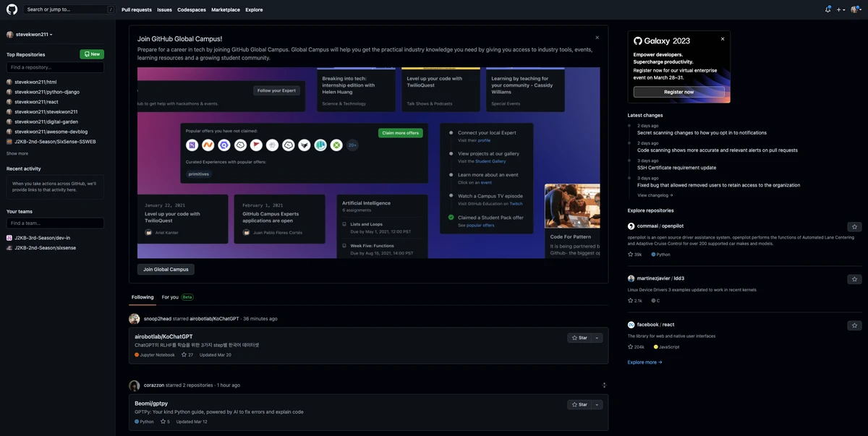This screenshot has width=868, height=436.
Task: Open the corazzon feed item options menu
Action: (605, 385)
